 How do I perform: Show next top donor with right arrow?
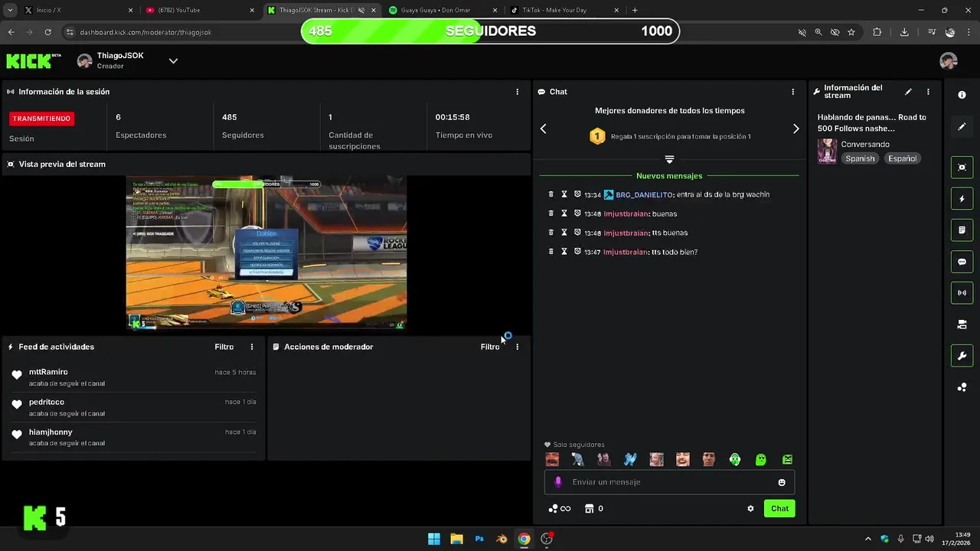[795, 129]
